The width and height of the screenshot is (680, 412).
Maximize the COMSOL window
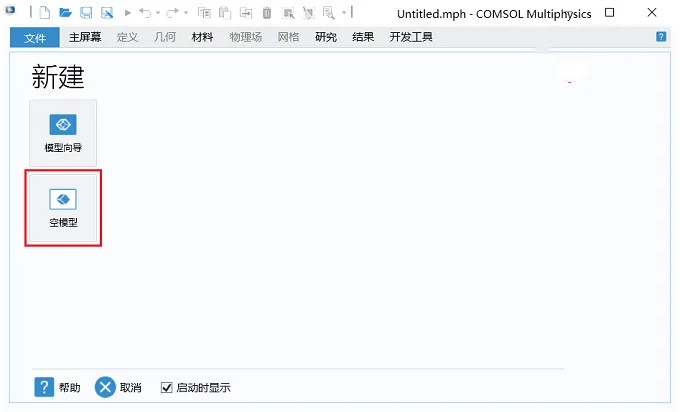tap(609, 13)
